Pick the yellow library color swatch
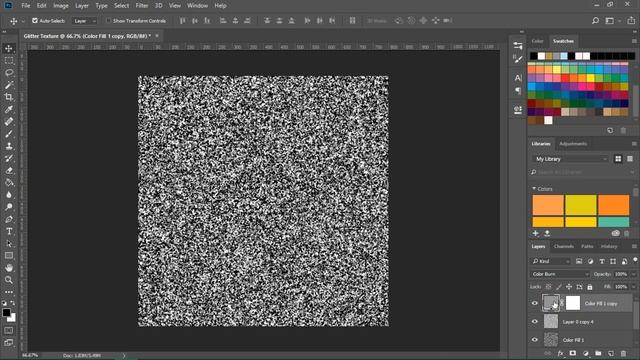Viewport: 640px width, 360px height. click(x=581, y=204)
